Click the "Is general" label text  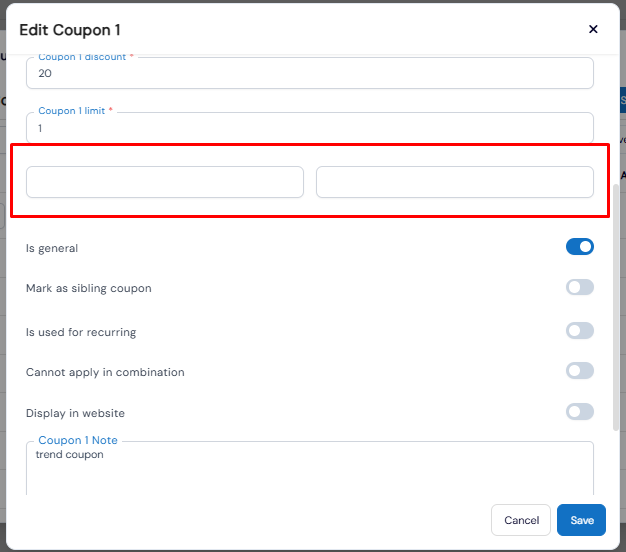click(x=52, y=248)
